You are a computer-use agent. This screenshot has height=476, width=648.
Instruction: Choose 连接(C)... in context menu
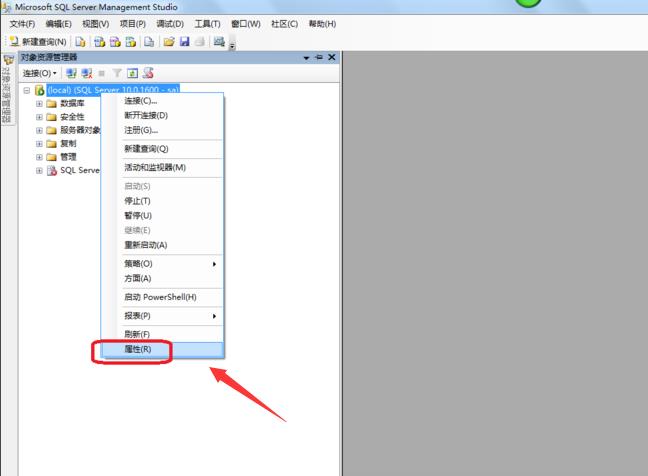162,101
